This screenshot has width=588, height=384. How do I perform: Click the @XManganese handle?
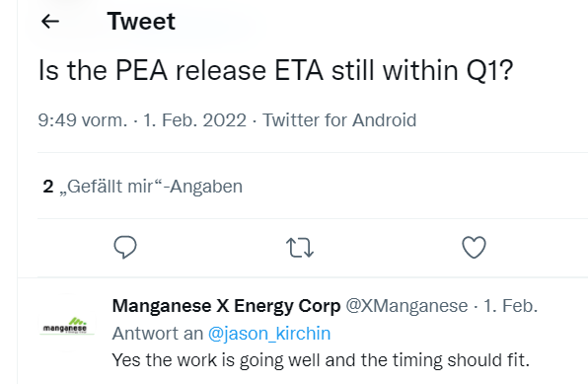click(406, 306)
